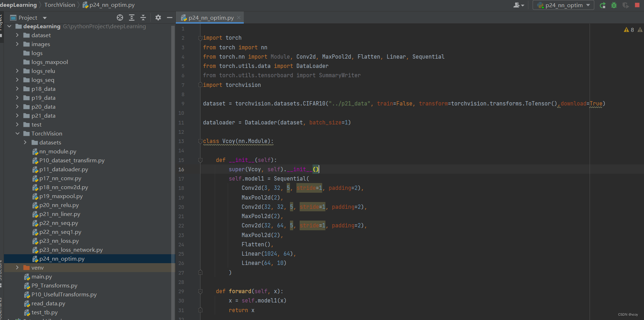Click the Flatten() line in editor
The image size is (644, 320).
click(257, 245)
